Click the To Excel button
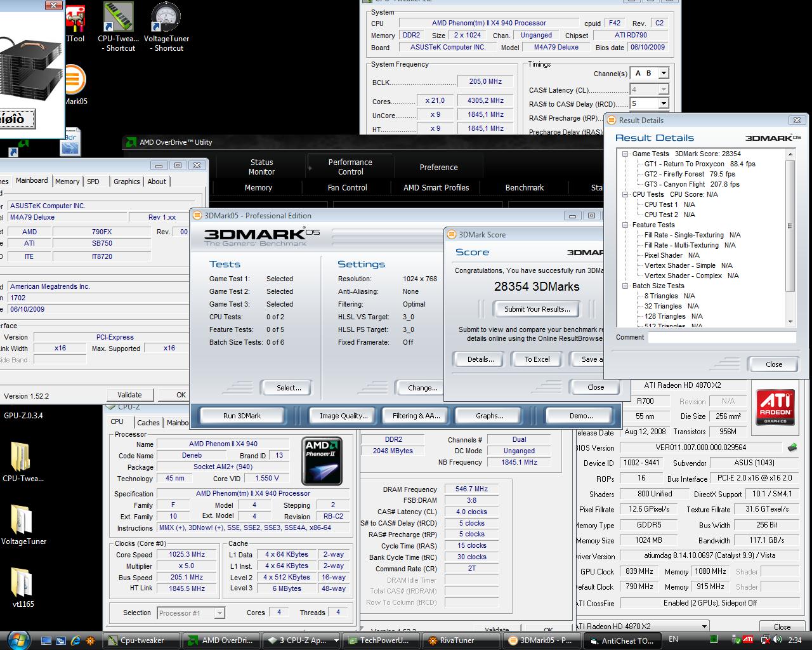The width and height of the screenshot is (812, 650). pyautogui.click(x=537, y=359)
